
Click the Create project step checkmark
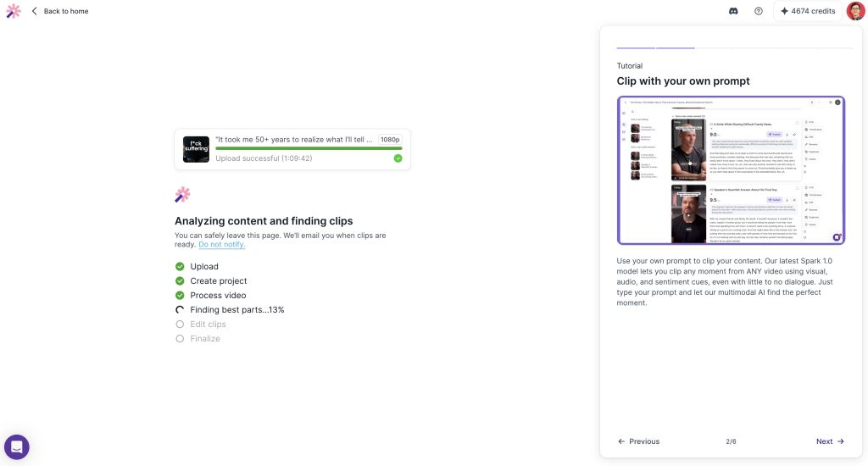(x=180, y=281)
